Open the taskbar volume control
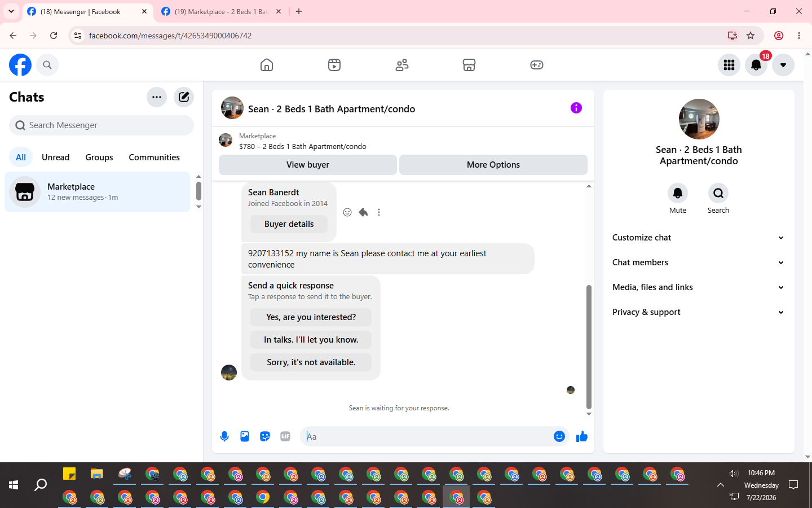This screenshot has width=812, height=508. coord(734,474)
